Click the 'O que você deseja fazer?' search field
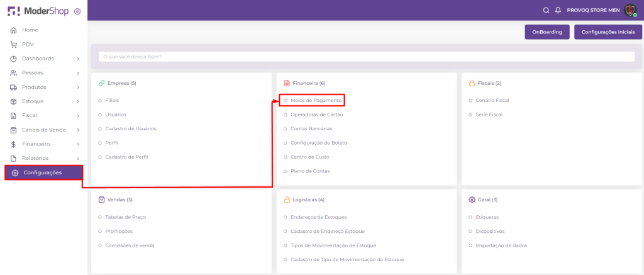 tap(367, 56)
